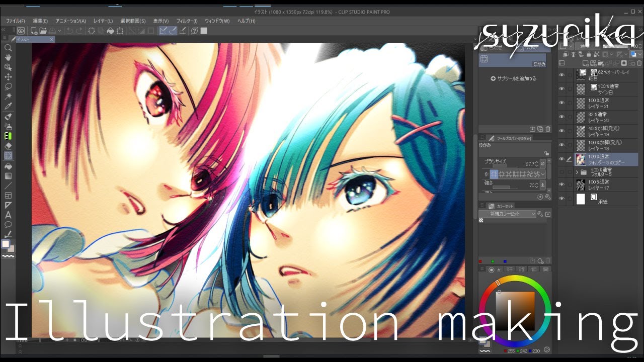Select the Move layer tool

[8, 77]
